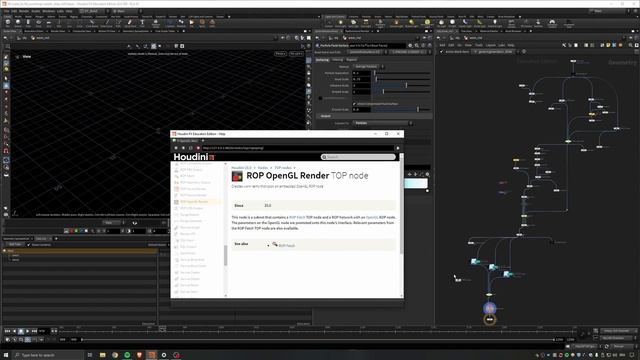Open the Build desktop dropdown
640x360 pixels.
[x=93, y=11]
